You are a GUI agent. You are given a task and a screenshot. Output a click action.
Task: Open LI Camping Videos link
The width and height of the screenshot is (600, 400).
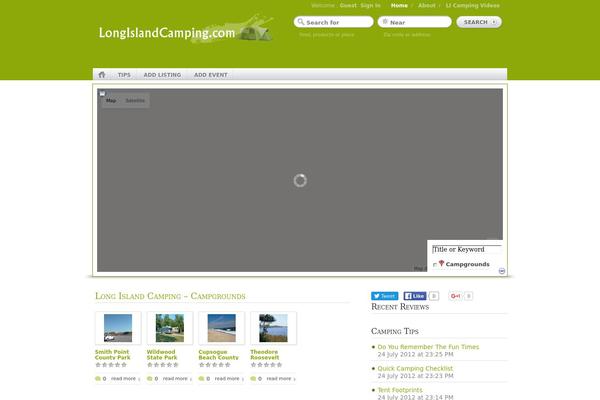coord(473,5)
